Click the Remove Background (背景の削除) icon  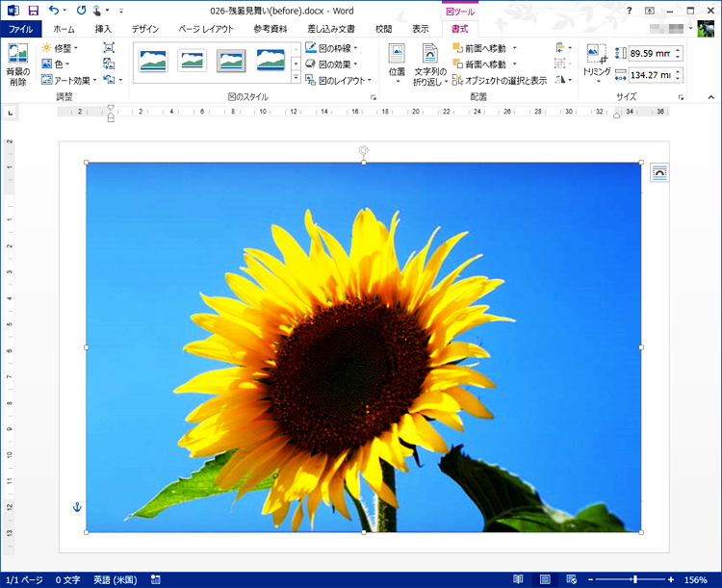(x=18, y=64)
